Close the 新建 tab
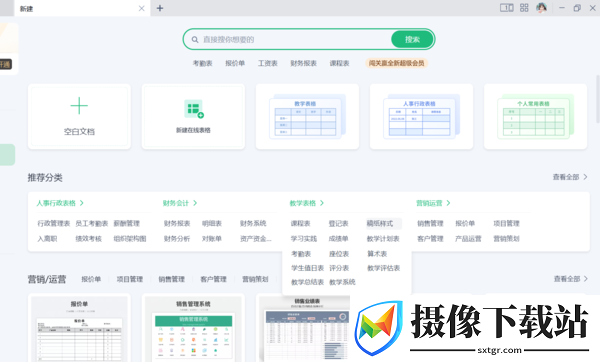Screen dimensions: 600x362 click(x=142, y=8)
